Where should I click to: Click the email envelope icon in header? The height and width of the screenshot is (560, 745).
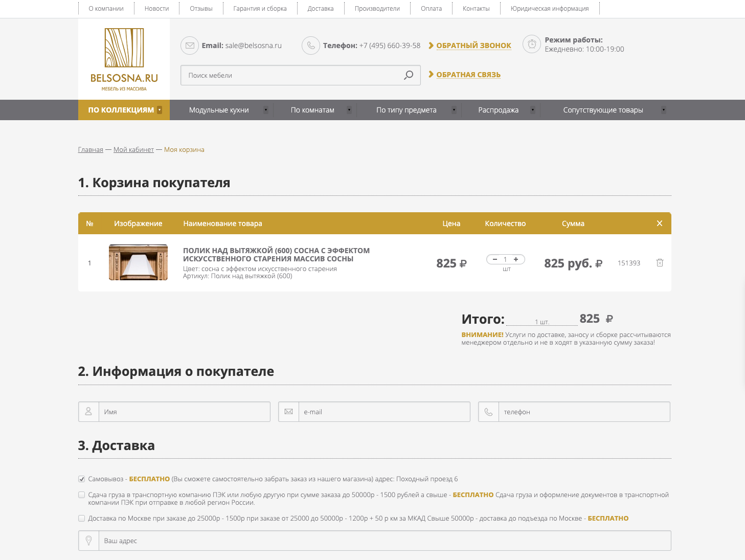coord(190,46)
